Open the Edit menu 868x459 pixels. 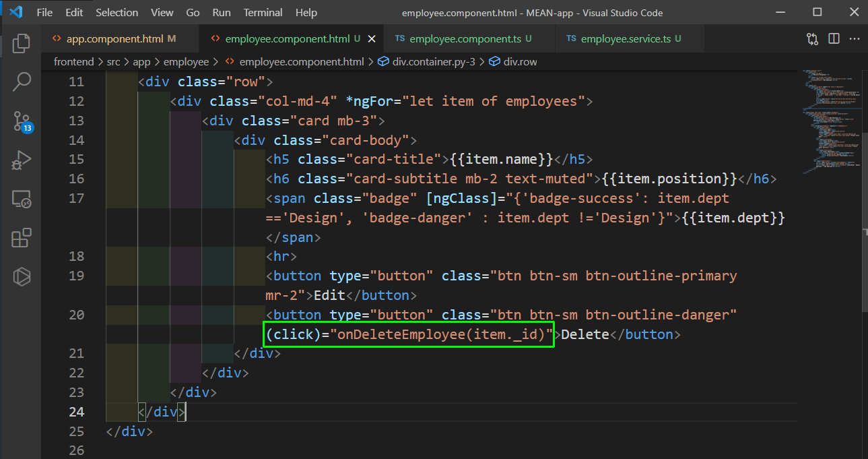74,13
